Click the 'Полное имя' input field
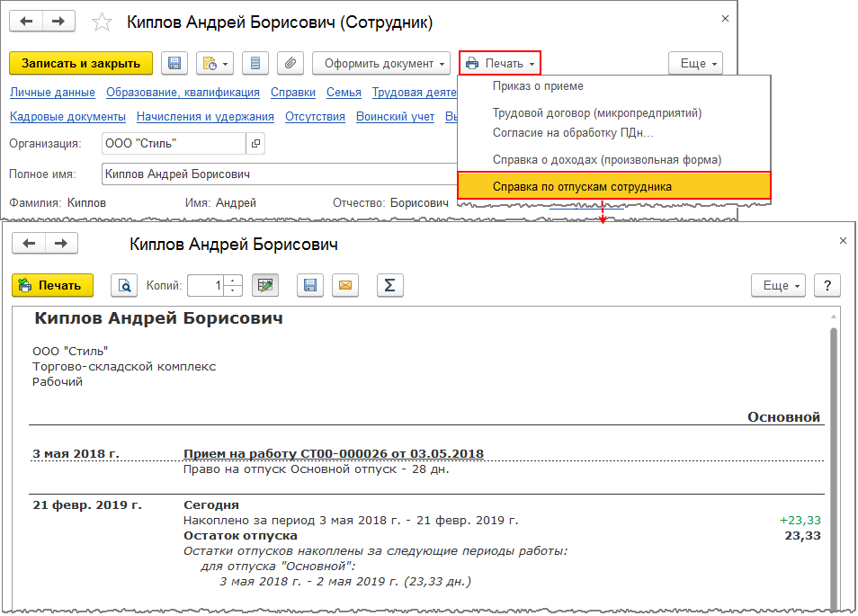This screenshot has height=616, width=858. (x=279, y=174)
